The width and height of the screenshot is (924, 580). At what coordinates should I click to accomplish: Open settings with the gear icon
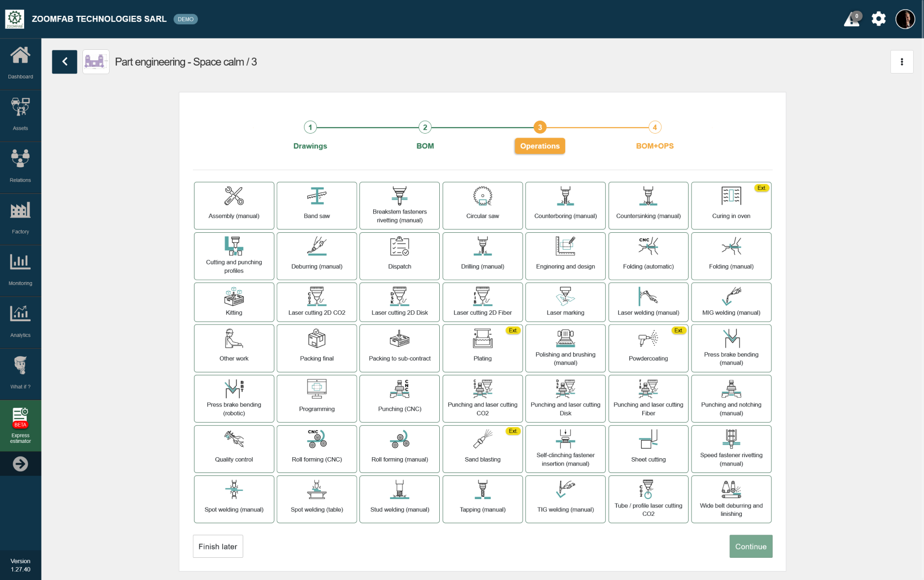pos(879,19)
